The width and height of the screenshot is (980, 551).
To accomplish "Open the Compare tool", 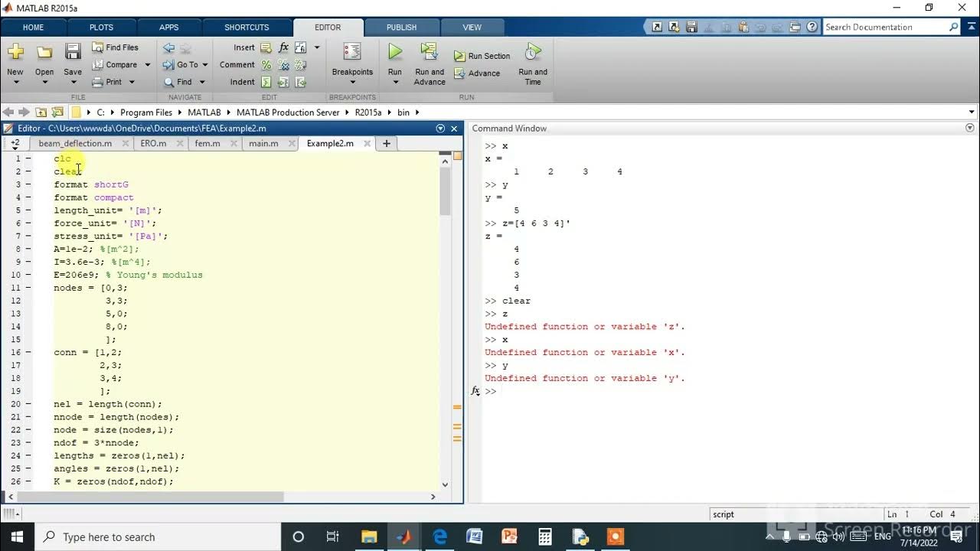I will click(115, 65).
